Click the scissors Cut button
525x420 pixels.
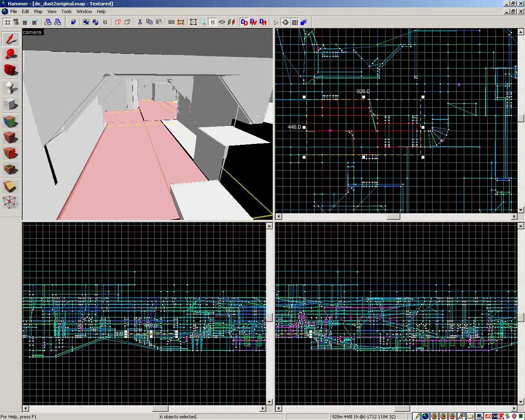point(140,22)
